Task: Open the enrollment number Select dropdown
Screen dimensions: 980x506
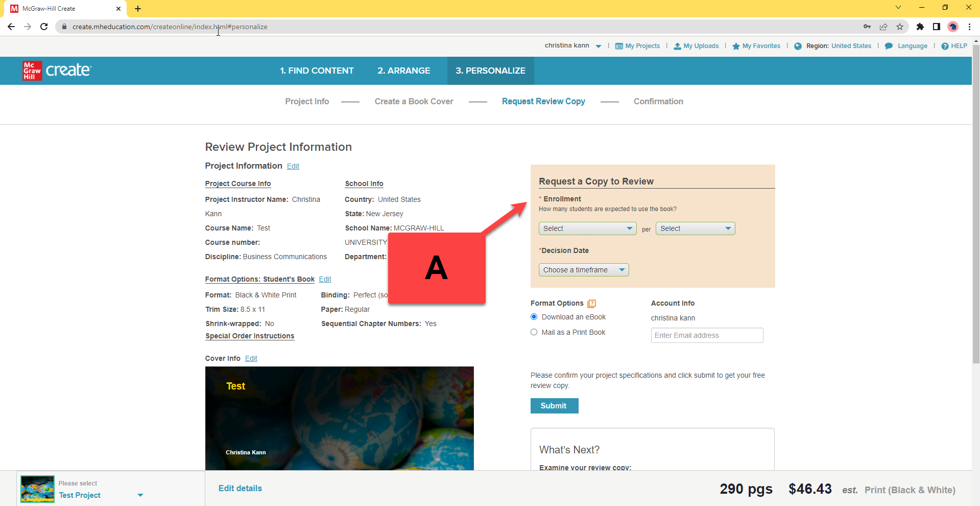Action: [x=587, y=228]
